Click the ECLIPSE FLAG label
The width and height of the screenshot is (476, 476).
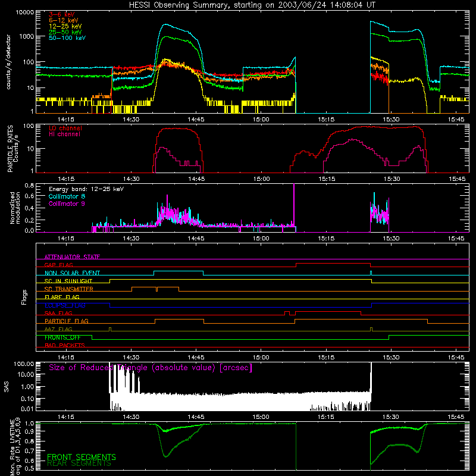point(65,305)
